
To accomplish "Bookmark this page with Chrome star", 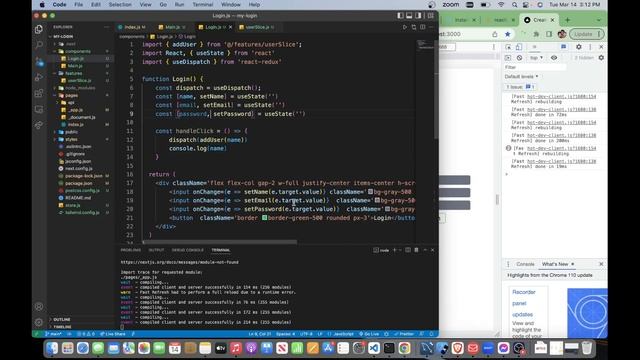I will coord(507,34).
